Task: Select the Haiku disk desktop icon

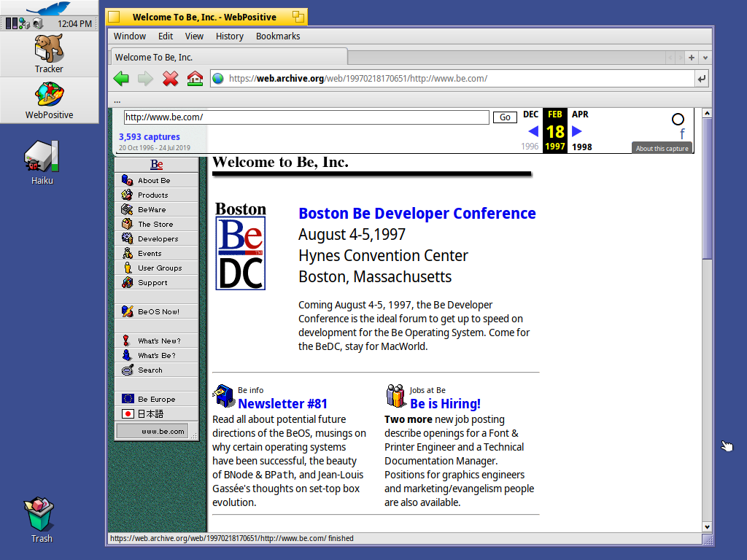Action: pos(42,163)
